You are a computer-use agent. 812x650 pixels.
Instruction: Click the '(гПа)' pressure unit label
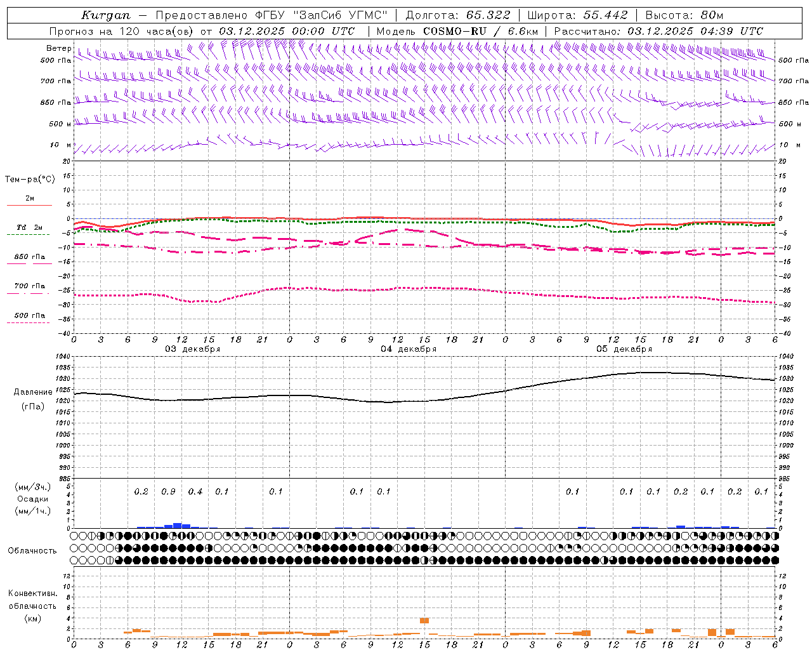pos(33,406)
